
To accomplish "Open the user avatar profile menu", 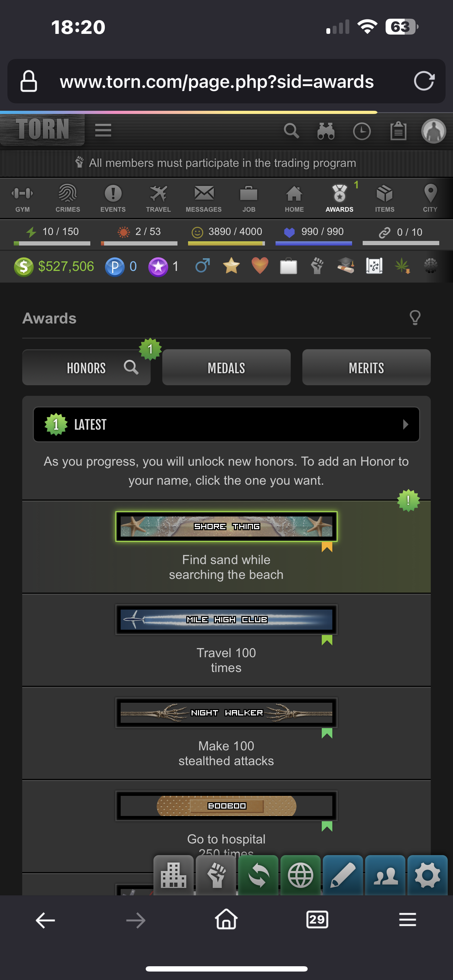I will [x=434, y=131].
